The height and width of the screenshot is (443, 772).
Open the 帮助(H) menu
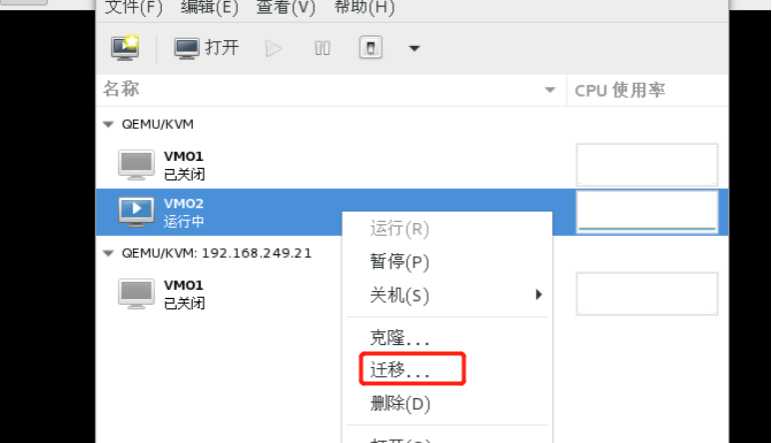pos(364,7)
